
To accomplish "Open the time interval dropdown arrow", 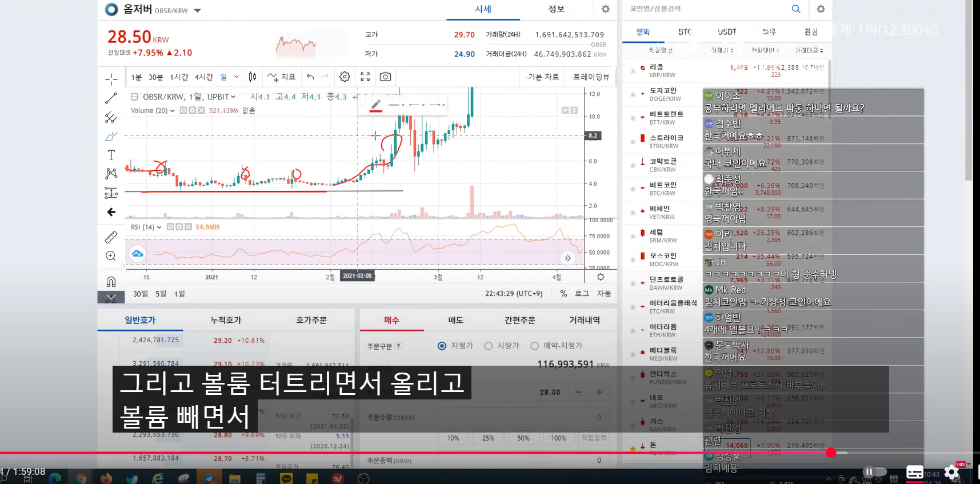I will point(237,77).
